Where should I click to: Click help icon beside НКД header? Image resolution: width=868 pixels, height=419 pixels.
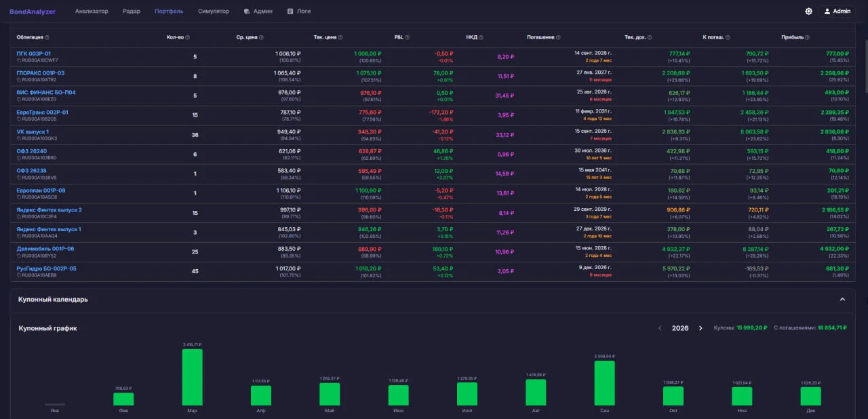tap(482, 37)
